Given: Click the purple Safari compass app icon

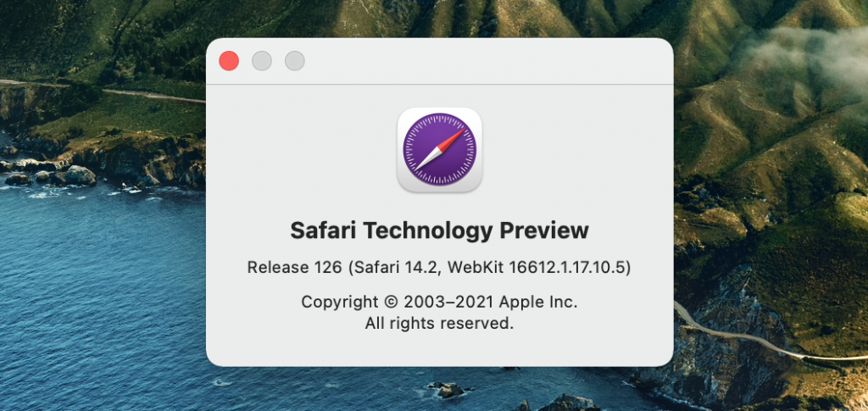Looking at the screenshot, I should (x=440, y=150).
